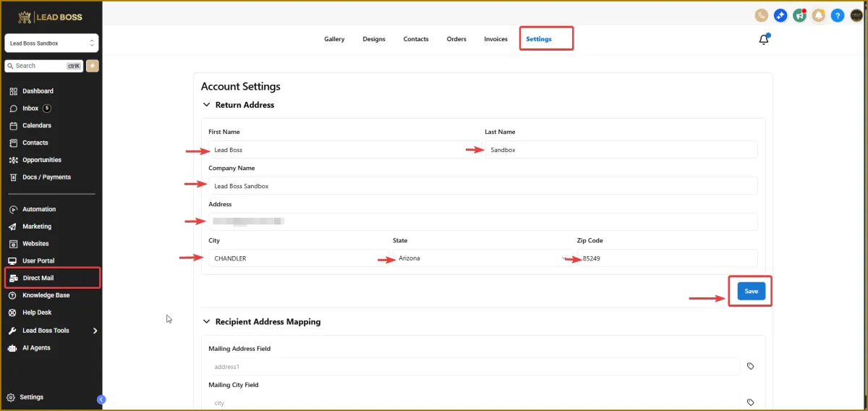
Task: Open the blue help question mark icon
Action: pos(837,15)
